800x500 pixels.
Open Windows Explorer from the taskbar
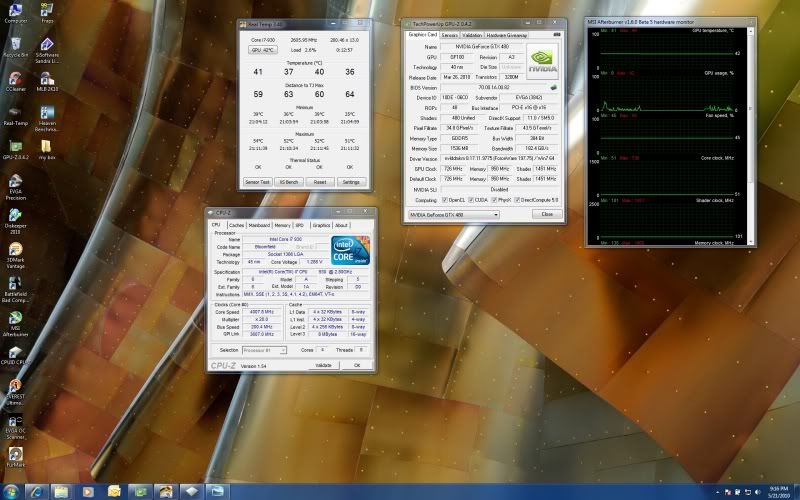click(x=61, y=492)
